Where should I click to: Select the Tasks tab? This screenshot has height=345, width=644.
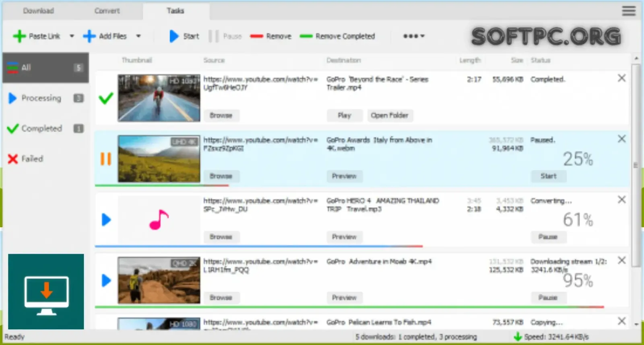[175, 11]
